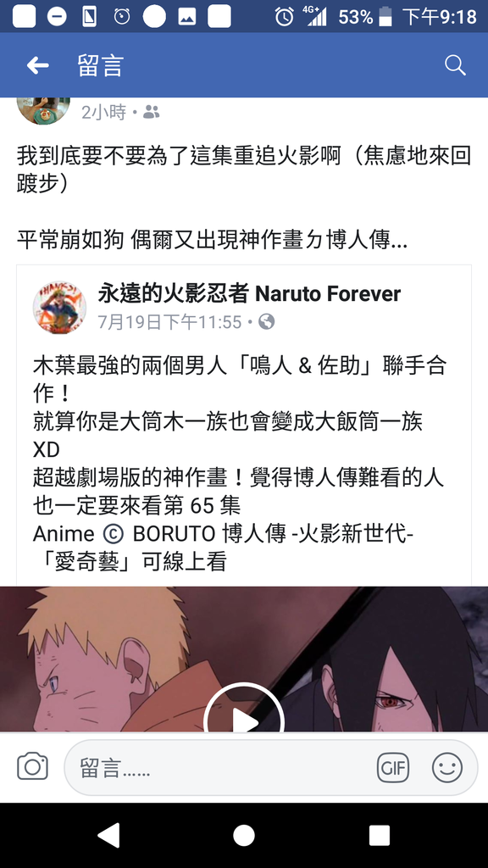488x868 pixels.
Task: Tap Android recent apps square button
Action: click(380, 835)
